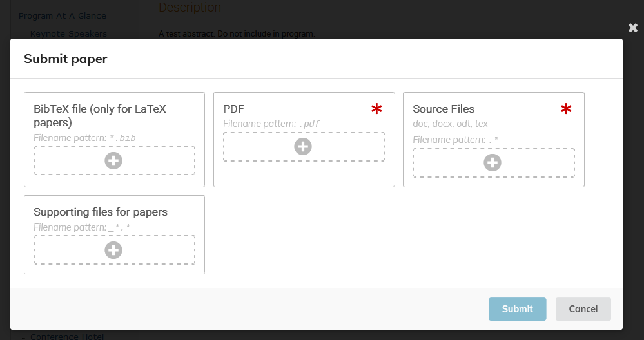Image resolution: width=644 pixels, height=340 pixels.
Task: Click the Submit button
Action: point(517,309)
